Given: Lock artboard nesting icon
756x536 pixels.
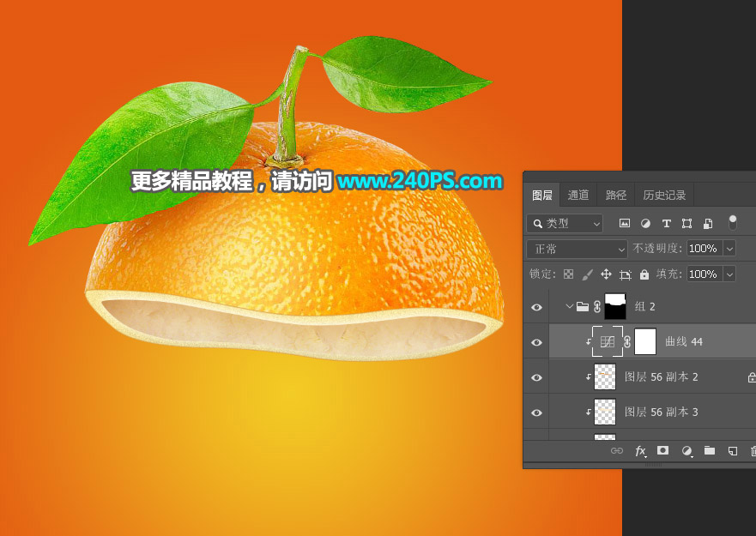Looking at the screenshot, I should (x=626, y=274).
